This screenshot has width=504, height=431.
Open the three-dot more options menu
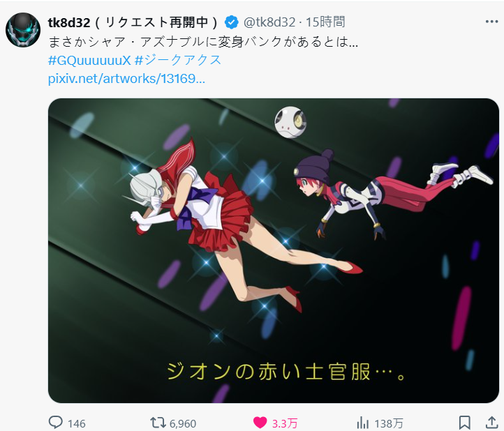coord(491,22)
